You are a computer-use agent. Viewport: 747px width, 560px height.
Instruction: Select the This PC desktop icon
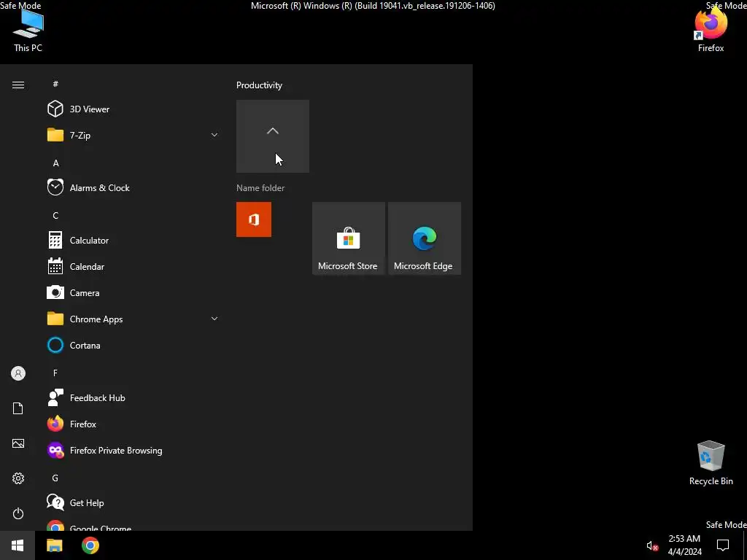pyautogui.click(x=28, y=31)
